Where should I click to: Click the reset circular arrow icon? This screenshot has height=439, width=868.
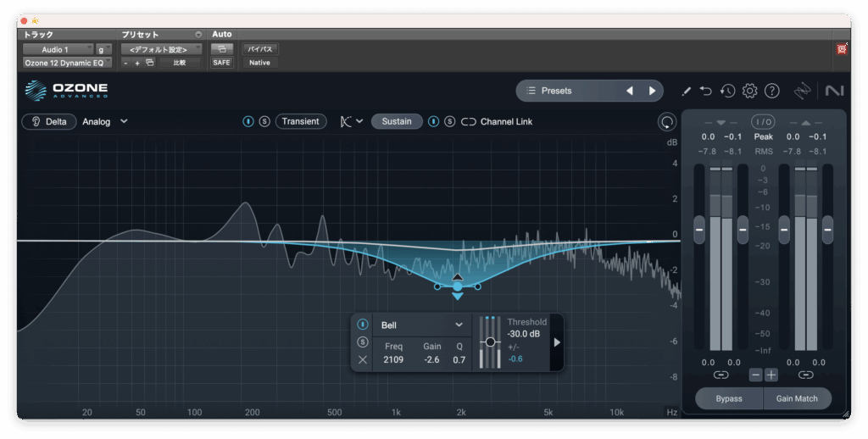click(x=667, y=122)
